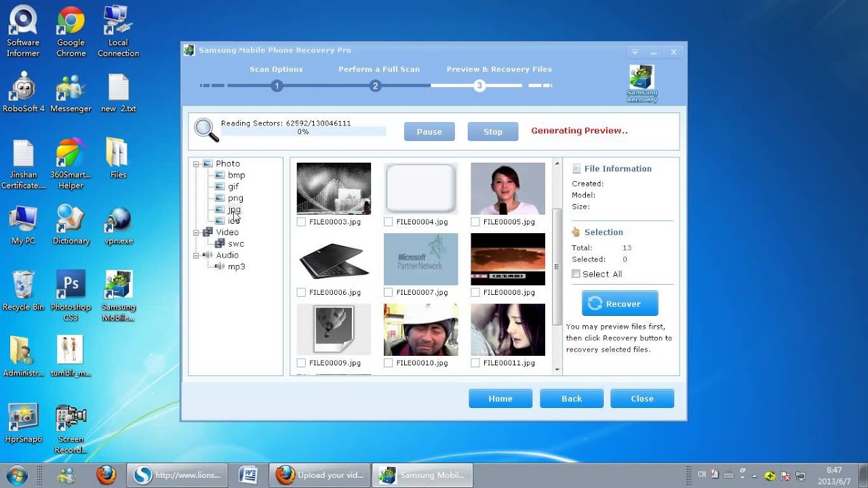
Task: Select the new 2.txt desktop file
Action: [x=118, y=94]
